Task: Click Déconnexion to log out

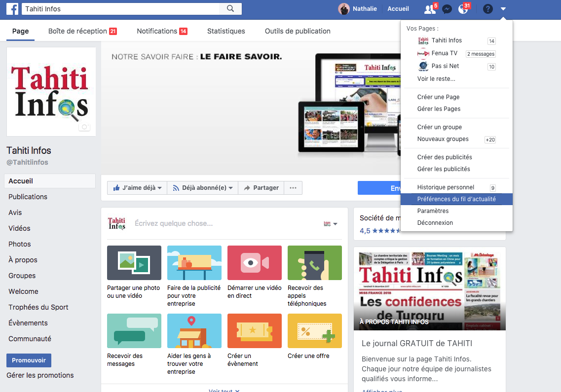Action: tap(456, 223)
